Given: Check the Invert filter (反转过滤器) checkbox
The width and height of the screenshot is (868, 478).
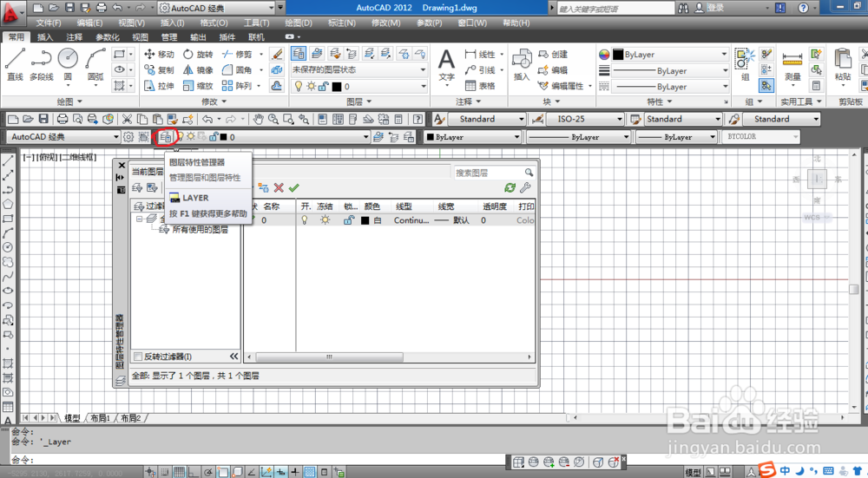Looking at the screenshot, I should (x=138, y=357).
